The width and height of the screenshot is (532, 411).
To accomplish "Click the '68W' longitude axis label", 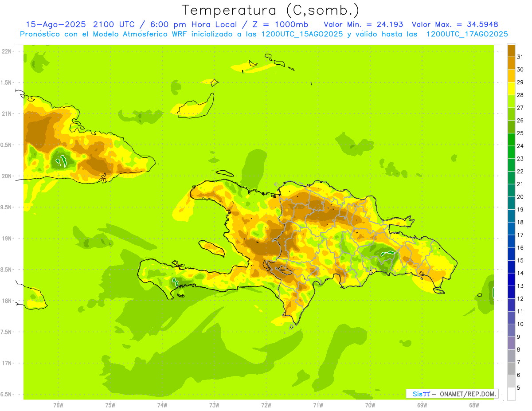I will (474, 405).
